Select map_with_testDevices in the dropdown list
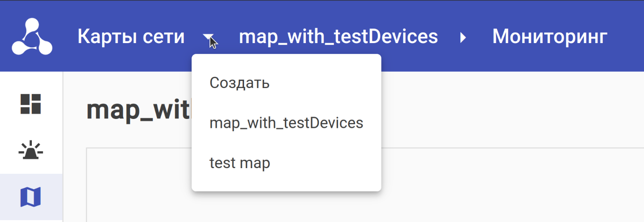The width and height of the screenshot is (644, 222). click(x=286, y=123)
